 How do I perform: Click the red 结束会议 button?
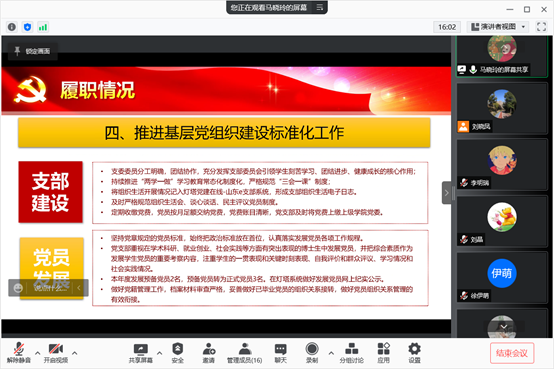pyautogui.click(x=512, y=353)
